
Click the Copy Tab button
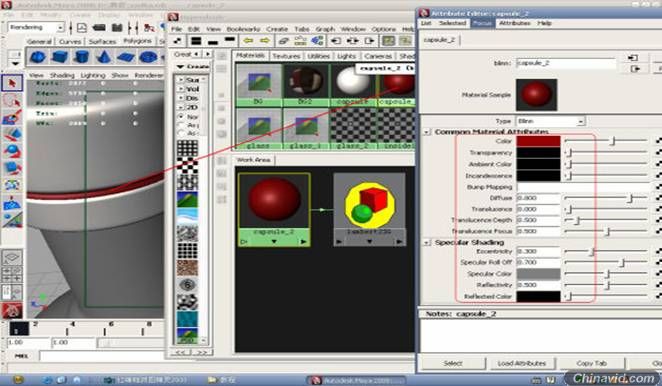click(x=591, y=363)
